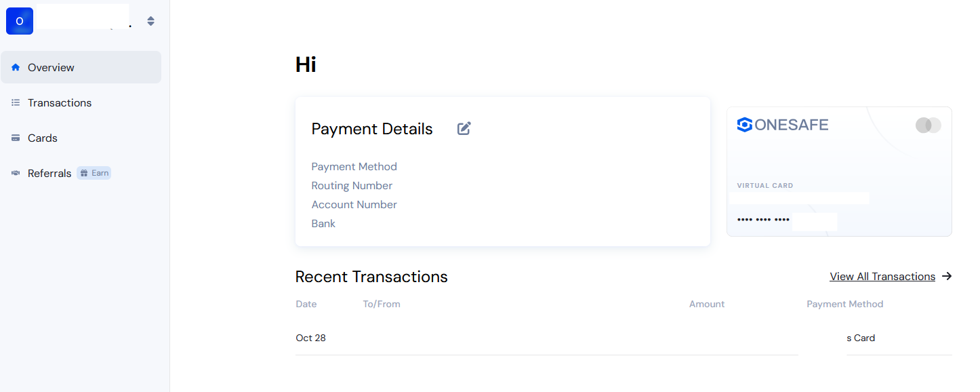Click the Onesafe logo on the card
This screenshot has width=980, height=392.
click(x=782, y=125)
